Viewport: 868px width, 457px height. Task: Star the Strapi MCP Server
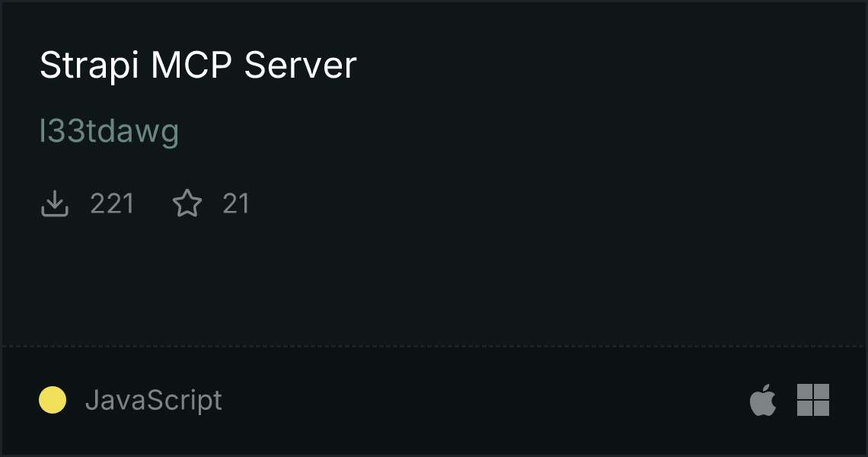point(187,203)
